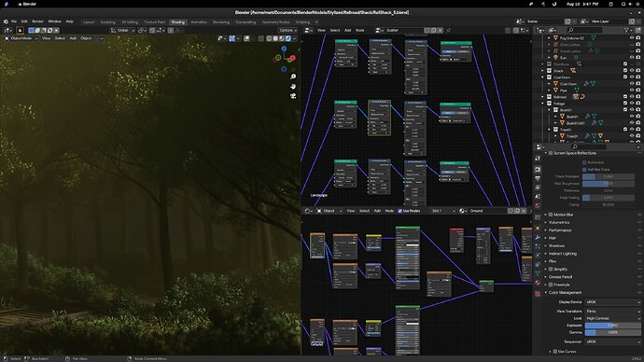Switch to the Geometry Nodes workspace tab
The height and width of the screenshot is (362, 644).
click(x=276, y=22)
